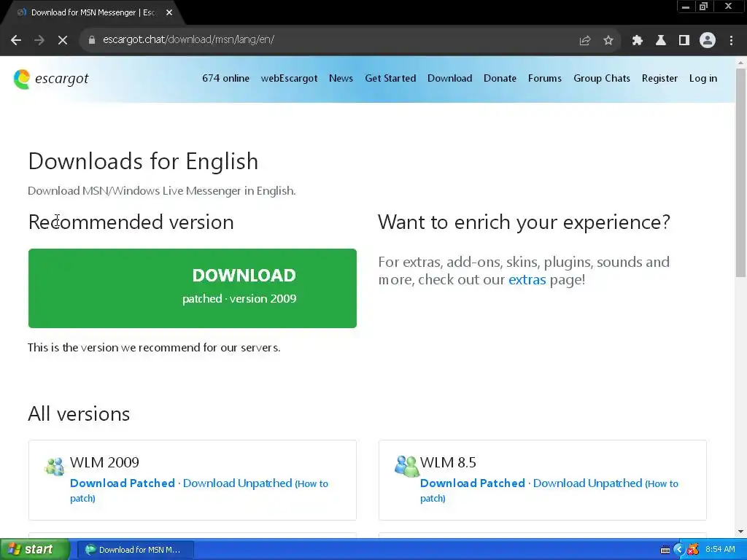Viewport: 747px width, 560px height.
Task: Go to News page
Action: [341, 79]
